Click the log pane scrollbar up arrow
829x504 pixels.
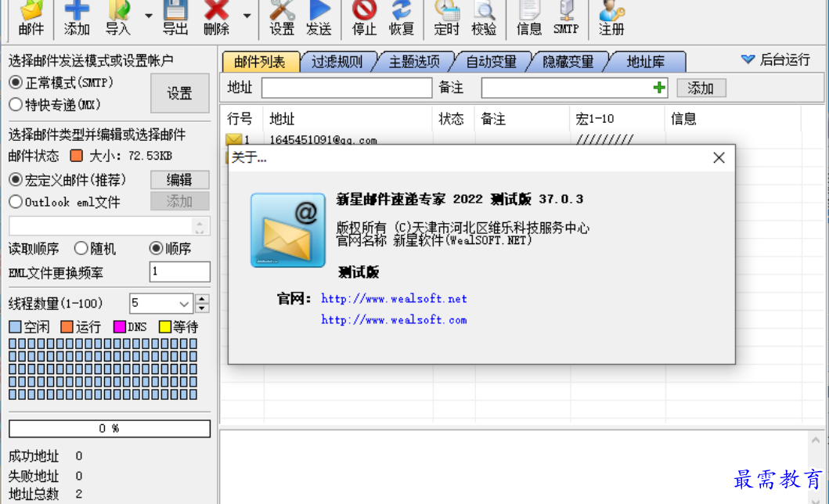pos(816,440)
